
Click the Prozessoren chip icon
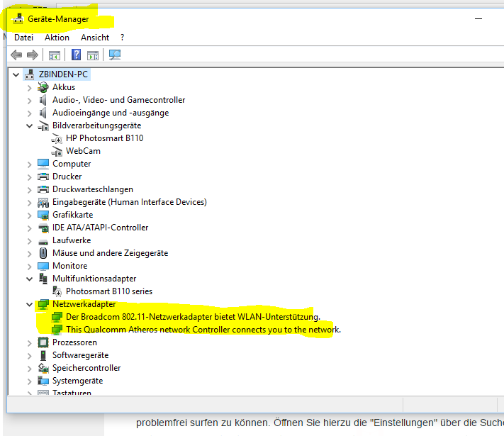(x=43, y=342)
